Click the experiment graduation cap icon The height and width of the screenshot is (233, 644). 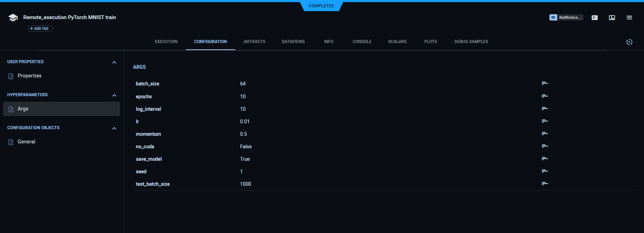pos(13,18)
